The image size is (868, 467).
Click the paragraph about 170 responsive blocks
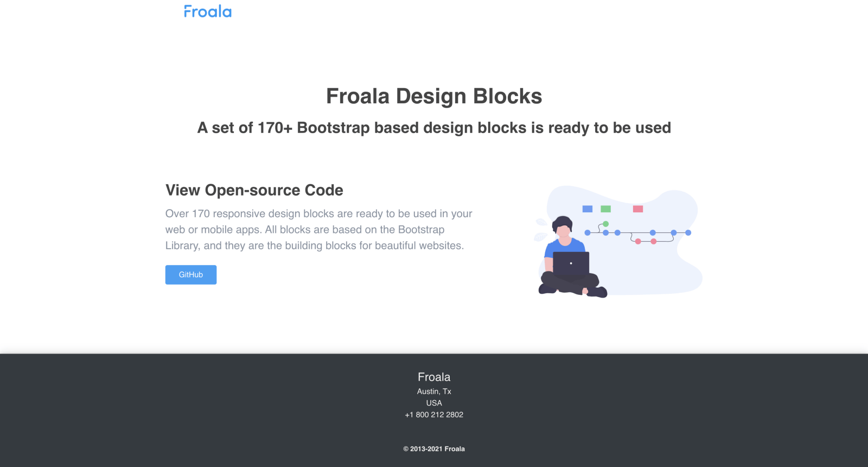point(319,230)
